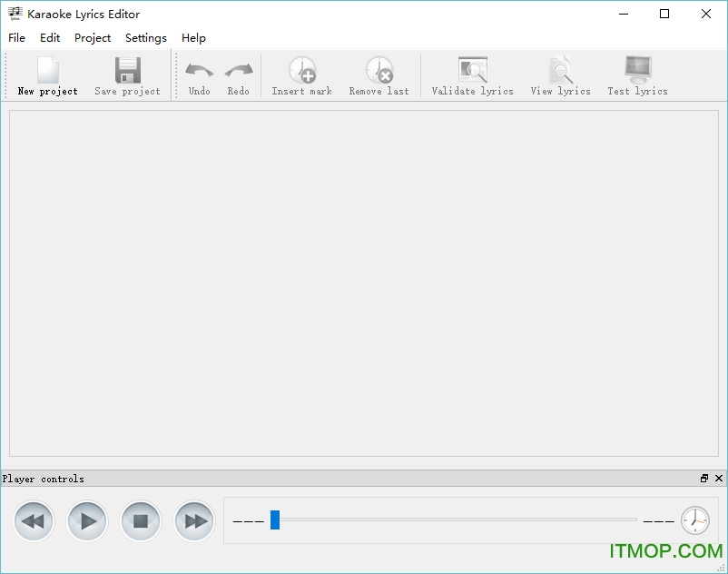Open the Edit menu

point(50,38)
